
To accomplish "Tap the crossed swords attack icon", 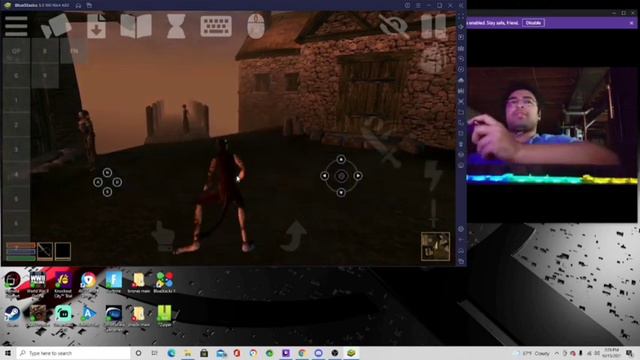I will click(381, 142).
